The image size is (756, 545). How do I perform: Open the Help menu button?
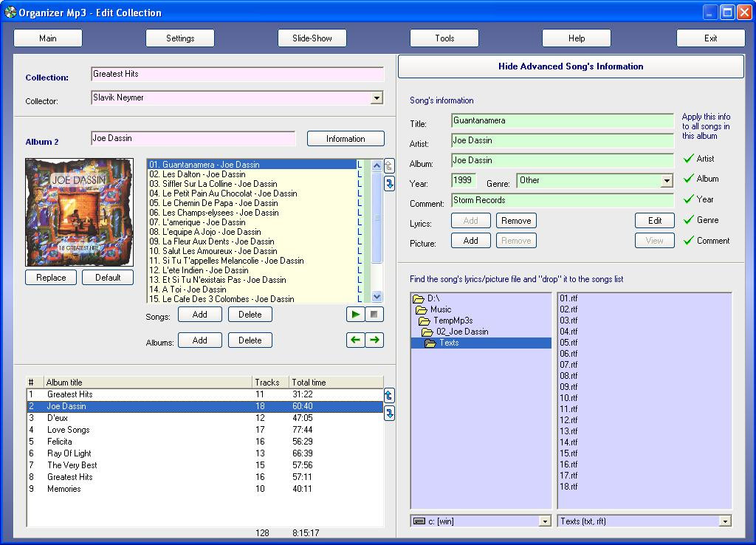coord(576,38)
